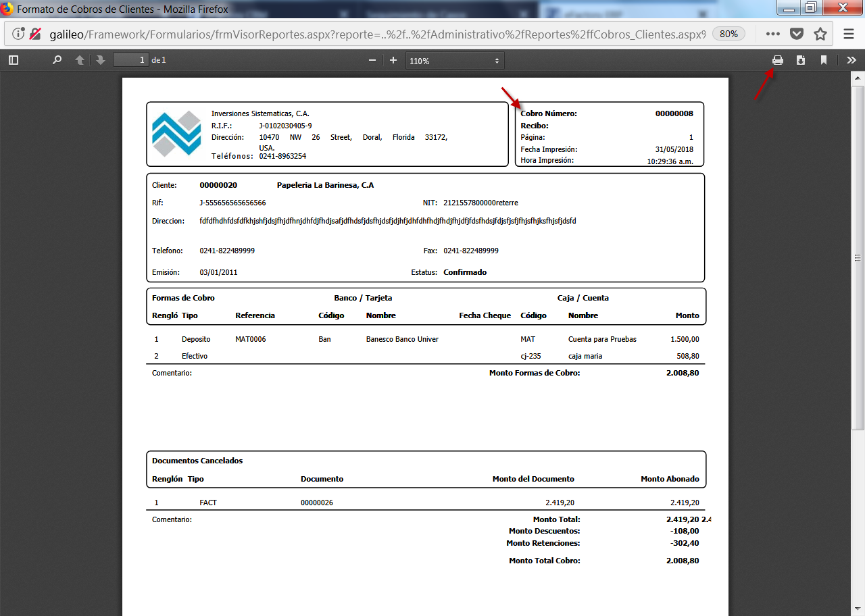Show site information icon in address bar
This screenshot has width=865, height=616.
[18, 34]
